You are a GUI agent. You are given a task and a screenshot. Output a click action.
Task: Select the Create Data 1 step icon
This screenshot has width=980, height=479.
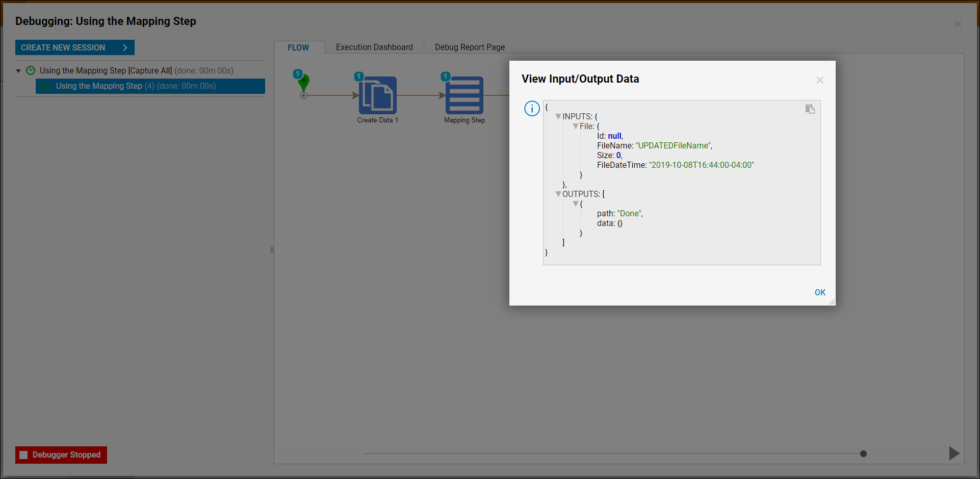[378, 95]
